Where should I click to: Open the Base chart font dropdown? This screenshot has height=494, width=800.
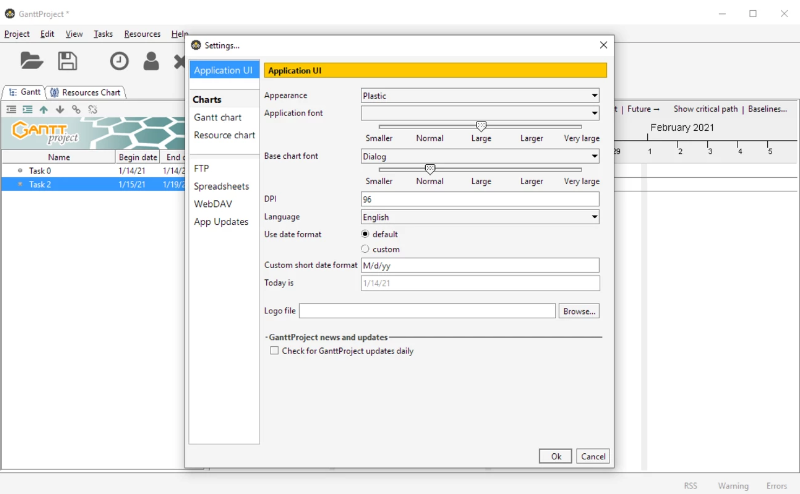click(x=480, y=156)
